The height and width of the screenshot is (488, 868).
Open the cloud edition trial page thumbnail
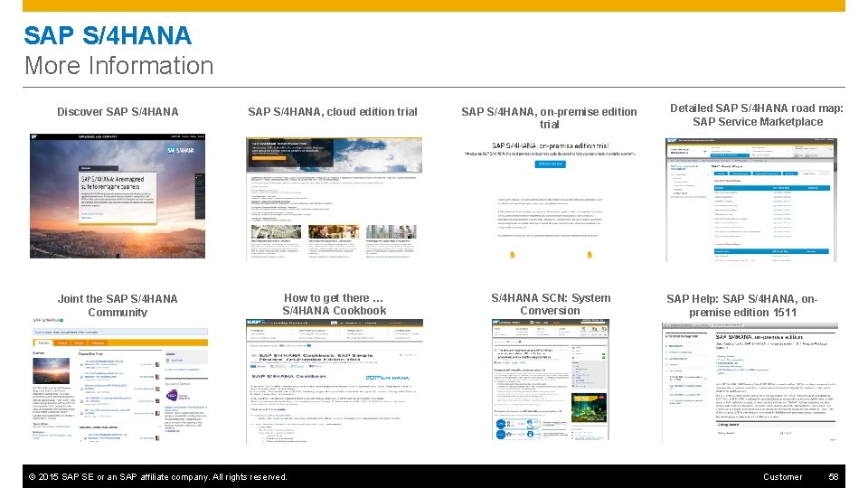334,199
